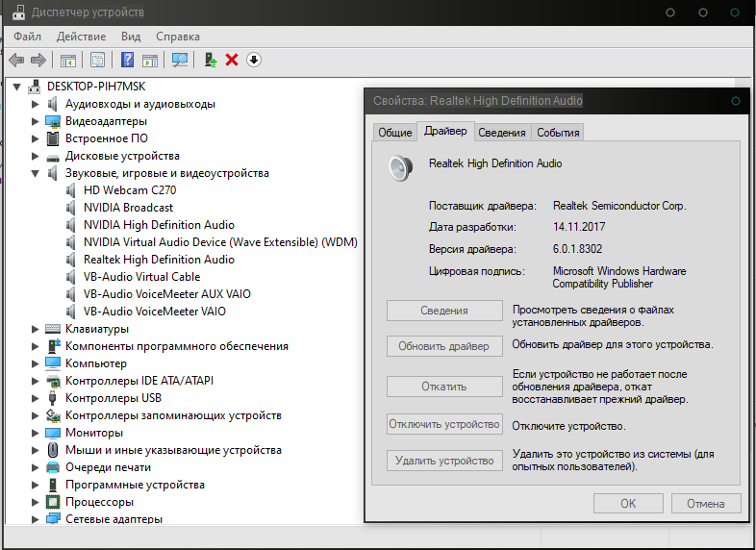Image resolution: width=756 pixels, height=550 pixels.
Task: Click the speaker icon beside HD Webcam C270
Action: pyautogui.click(x=71, y=190)
